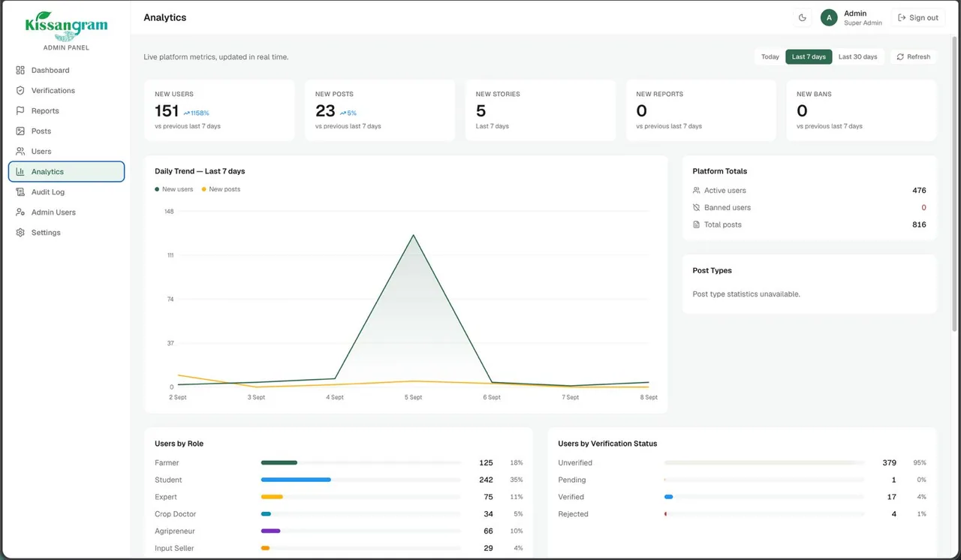Click the New Stories card value 5
This screenshot has height=560, width=961.
coord(480,111)
